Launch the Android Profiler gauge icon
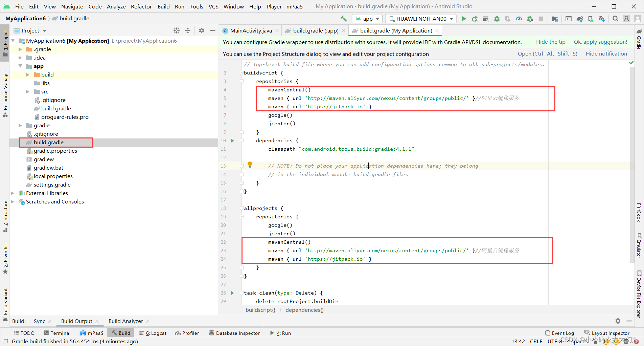Viewport: 644px width, 346px height. (519, 19)
